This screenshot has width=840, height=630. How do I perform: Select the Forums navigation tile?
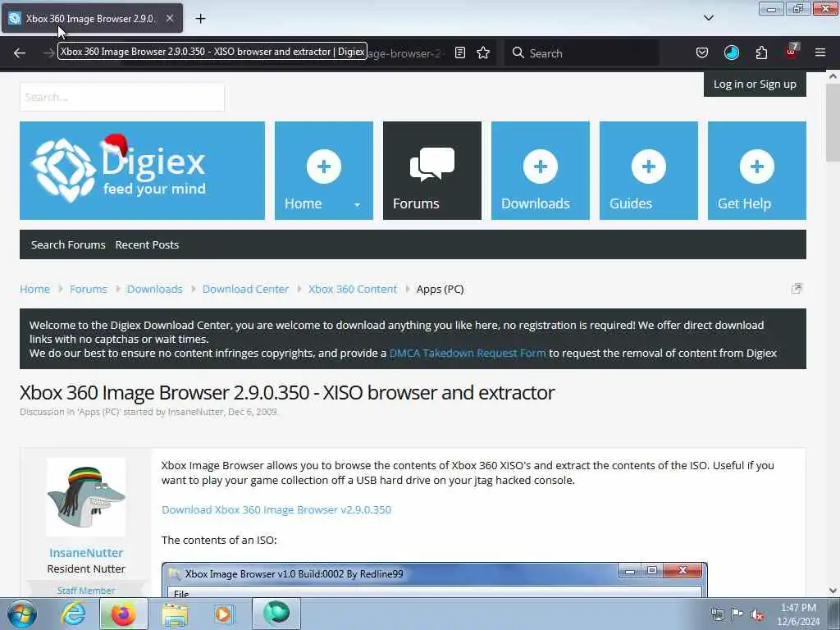click(431, 171)
